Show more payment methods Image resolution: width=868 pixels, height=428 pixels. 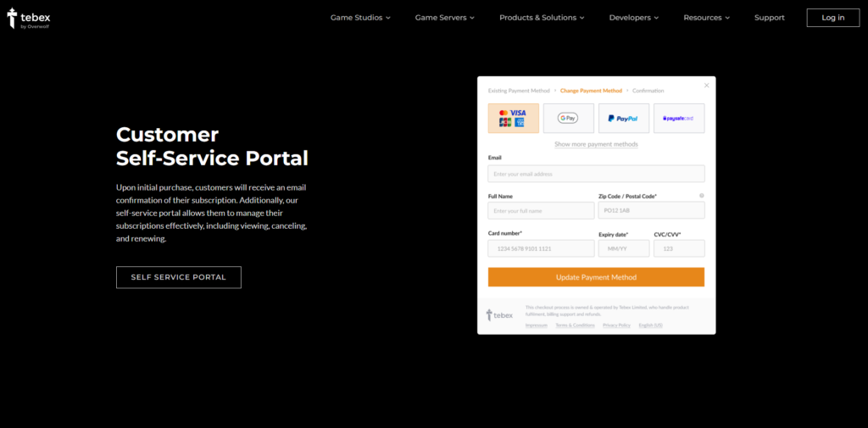tap(596, 144)
